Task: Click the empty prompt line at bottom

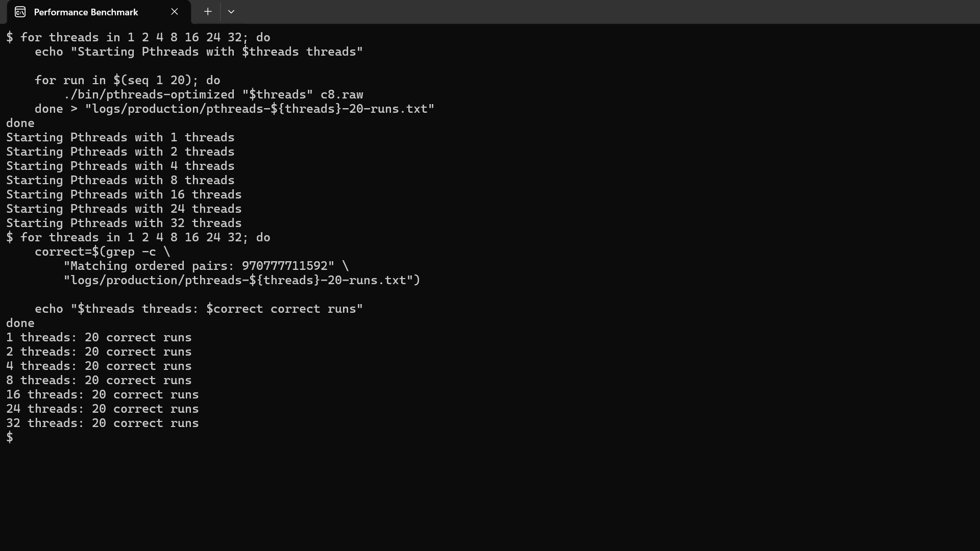Action: pyautogui.click(x=490, y=437)
